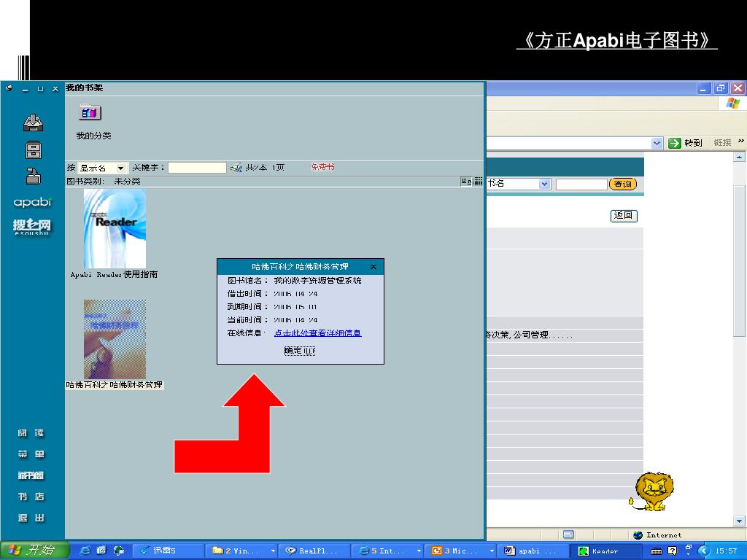Open the filing cabinet icon in sidebar
The image size is (747, 560).
point(34,150)
